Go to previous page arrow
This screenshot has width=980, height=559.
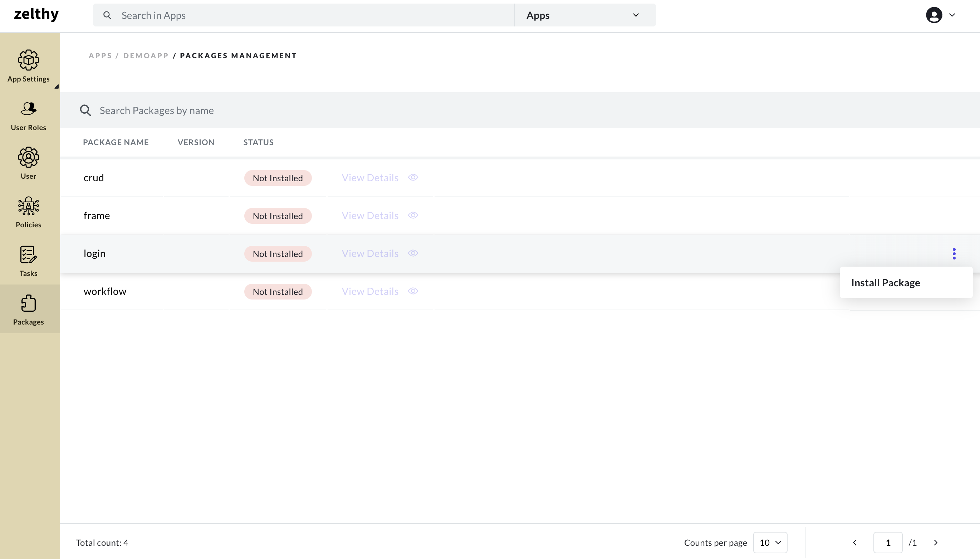click(855, 543)
